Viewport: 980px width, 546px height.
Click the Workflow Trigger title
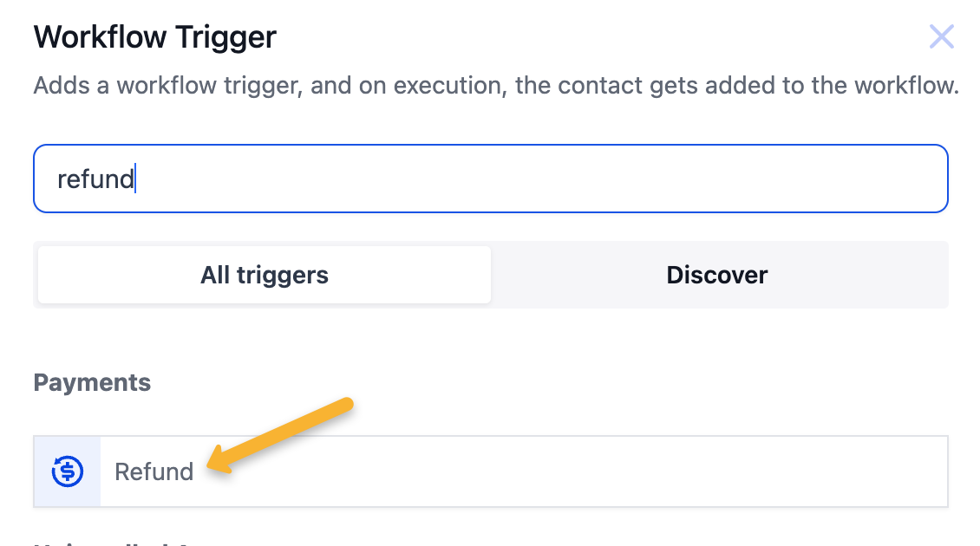[x=154, y=37]
